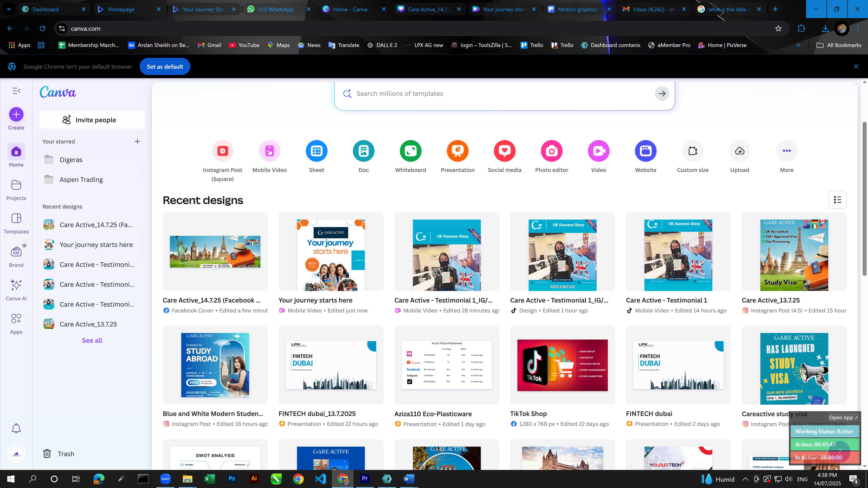868x488 pixels.
Task: Open the YouTube bookmark
Action: 244,45
